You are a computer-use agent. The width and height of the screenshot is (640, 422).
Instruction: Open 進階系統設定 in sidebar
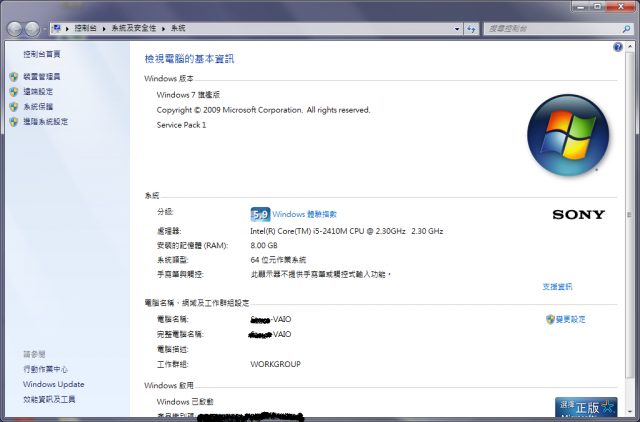coord(45,122)
